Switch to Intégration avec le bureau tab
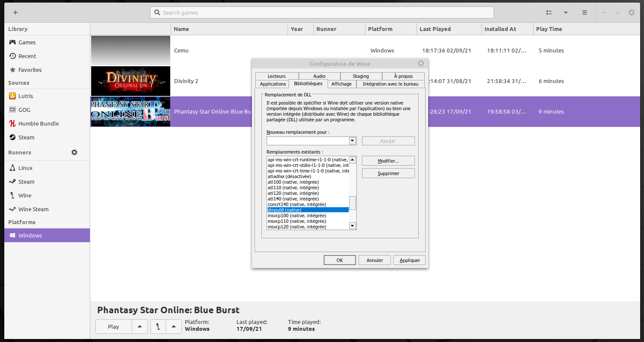 pos(390,84)
